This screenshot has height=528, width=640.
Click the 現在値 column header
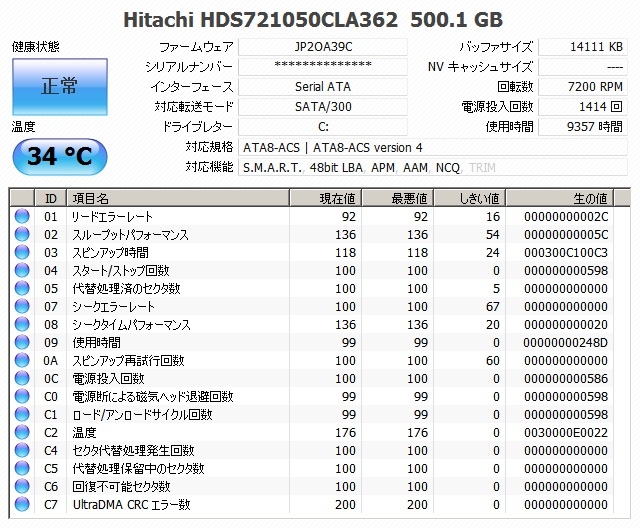click(325, 198)
